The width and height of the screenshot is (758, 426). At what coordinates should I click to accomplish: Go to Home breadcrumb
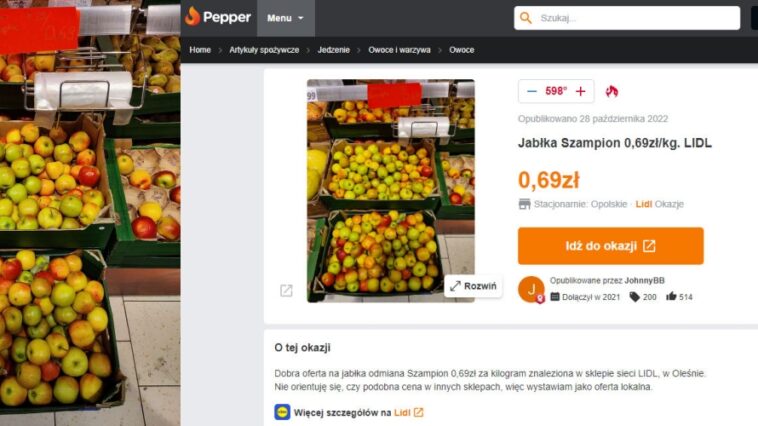(x=200, y=50)
